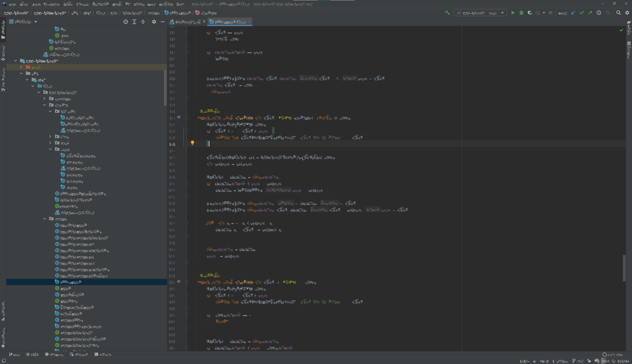Click the yellow light bulb in the editor
This screenshot has width=632, height=364.
coord(193,143)
